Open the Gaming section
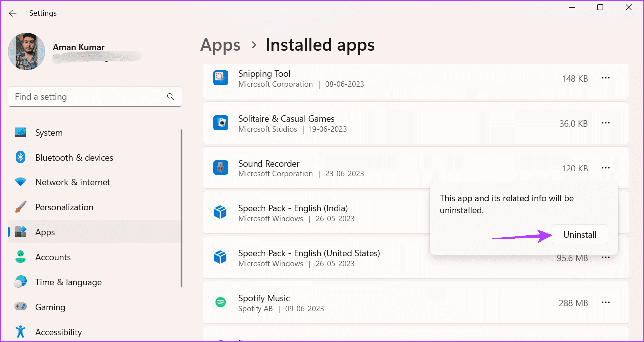The image size is (644, 342). (95, 307)
